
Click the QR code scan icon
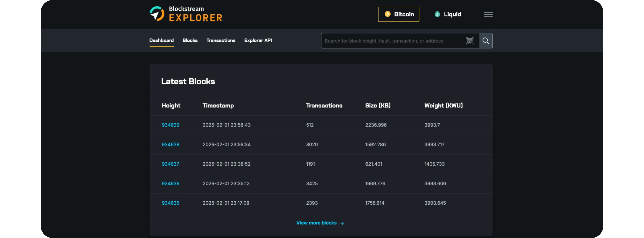click(470, 41)
